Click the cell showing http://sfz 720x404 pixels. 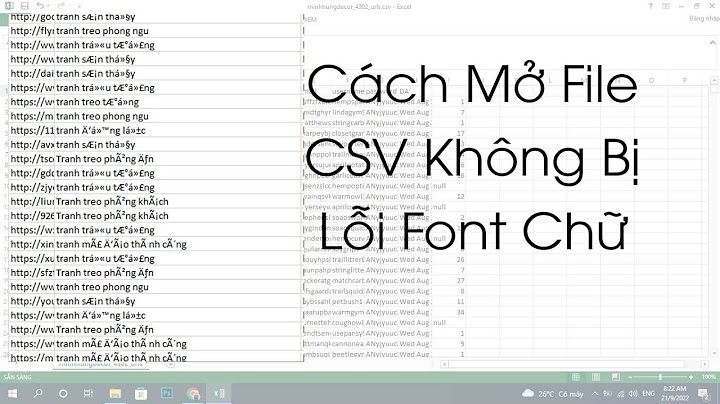pyautogui.click(x=32, y=273)
